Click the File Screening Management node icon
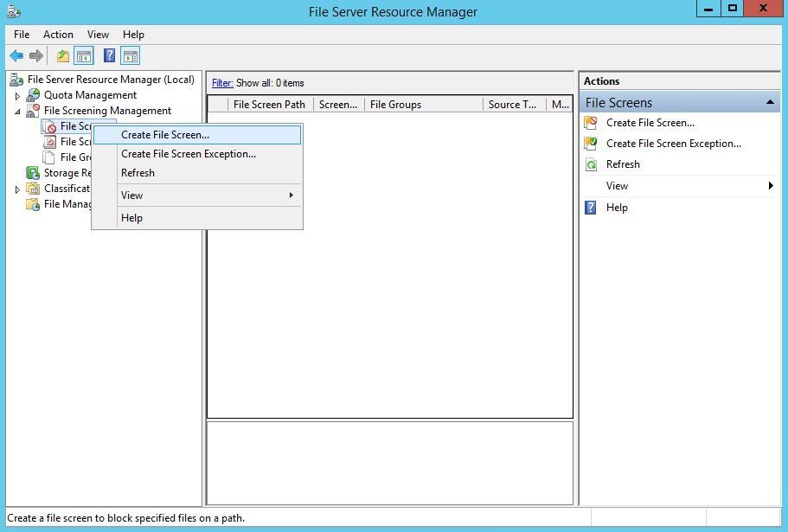Viewport: 788px width, 532px height. tap(33, 111)
